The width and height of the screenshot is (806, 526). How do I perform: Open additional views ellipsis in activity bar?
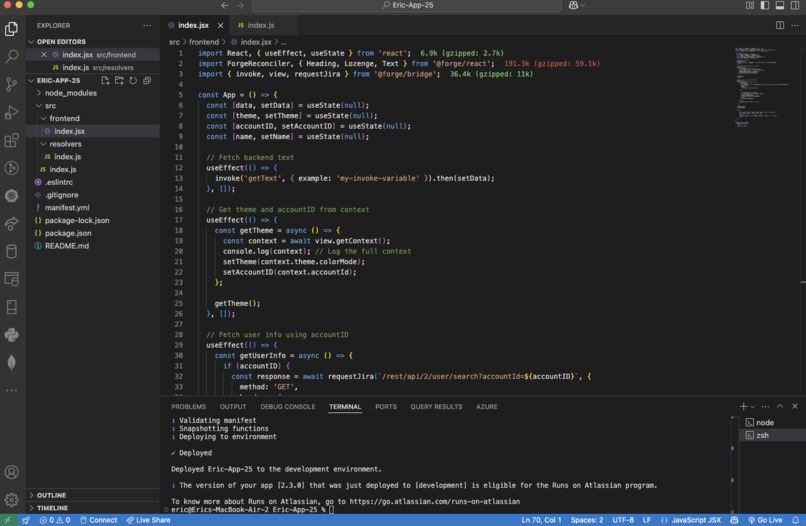coord(11,390)
